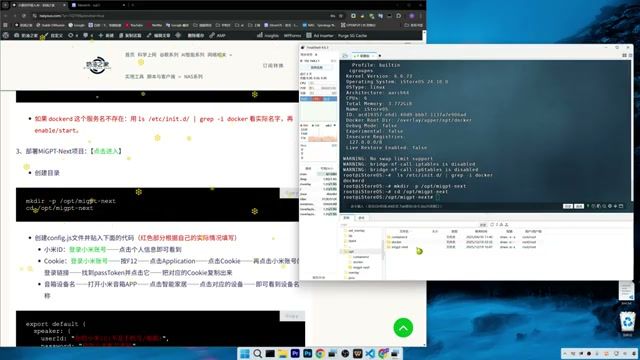Launch File Explorer from the taskbar
Image resolution: width=640 pixels, height=360 pixels.
282,353
